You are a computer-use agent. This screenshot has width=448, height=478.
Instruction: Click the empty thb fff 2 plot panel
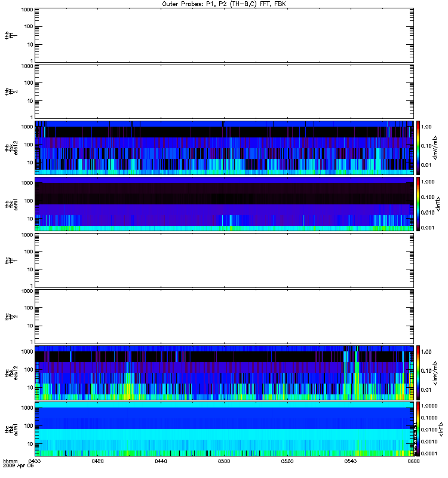pyautogui.click(x=224, y=91)
